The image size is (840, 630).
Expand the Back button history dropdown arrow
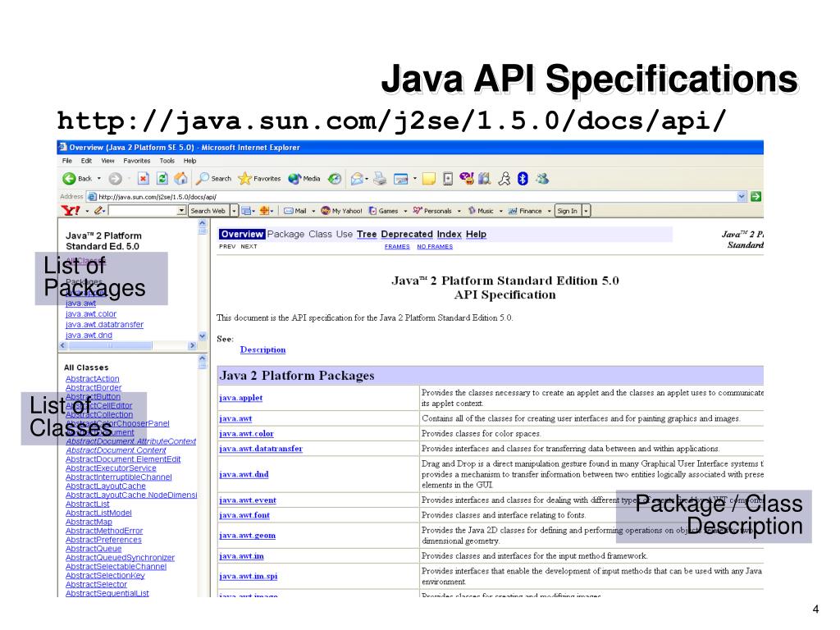pos(99,179)
